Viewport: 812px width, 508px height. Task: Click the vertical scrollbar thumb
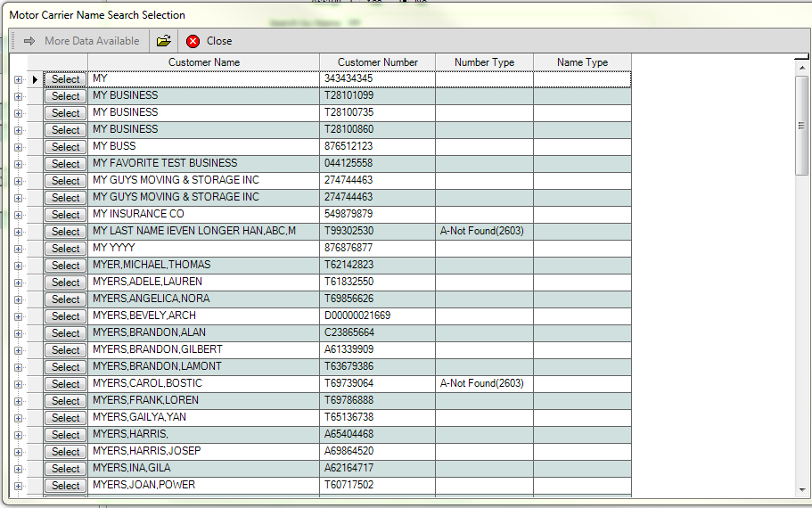click(x=801, y=125)
